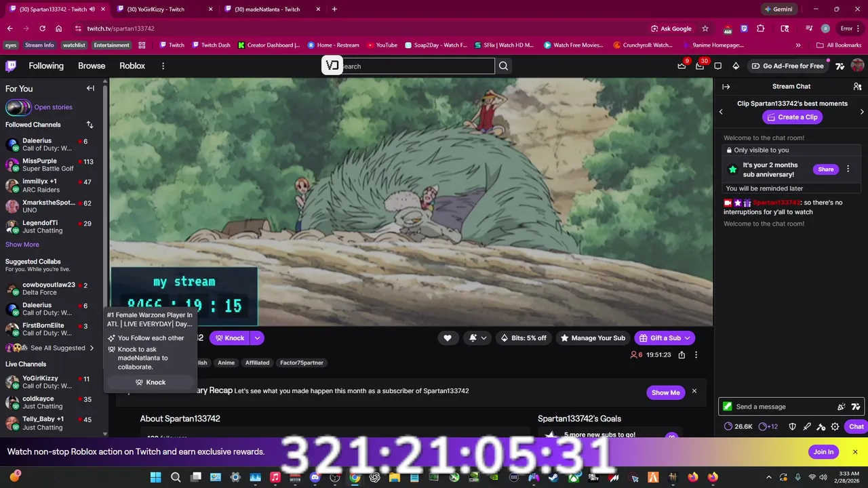Click Knock in madeNatlanta tooltip
Image resolution: width=868 pixels, height=488 pixels.
click(150, 382)
